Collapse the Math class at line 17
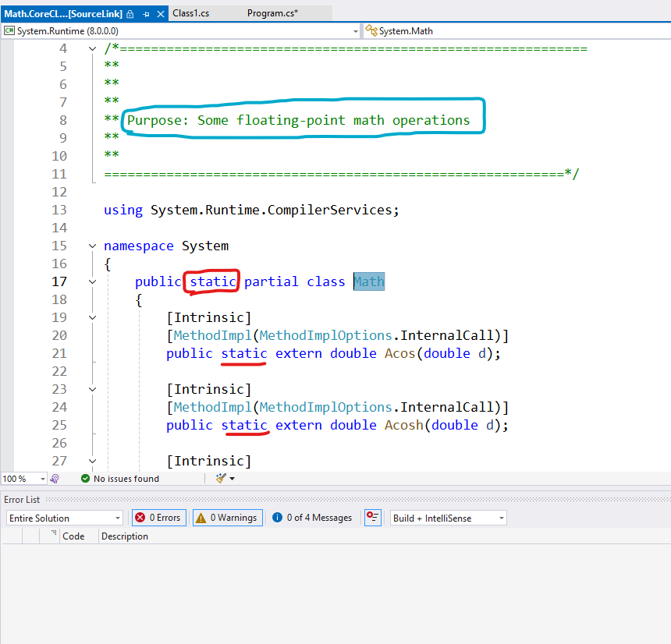The image size is (671, 644). 92,281
